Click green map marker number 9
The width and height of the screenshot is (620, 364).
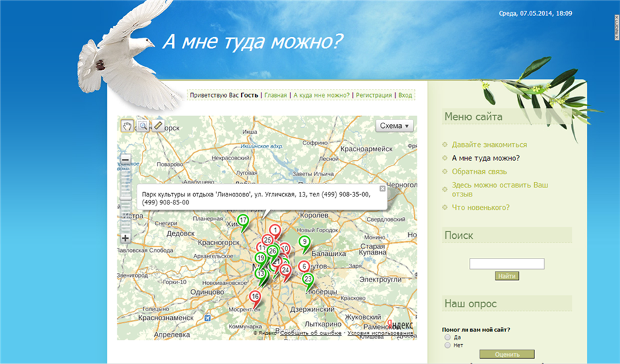[304, 242]
